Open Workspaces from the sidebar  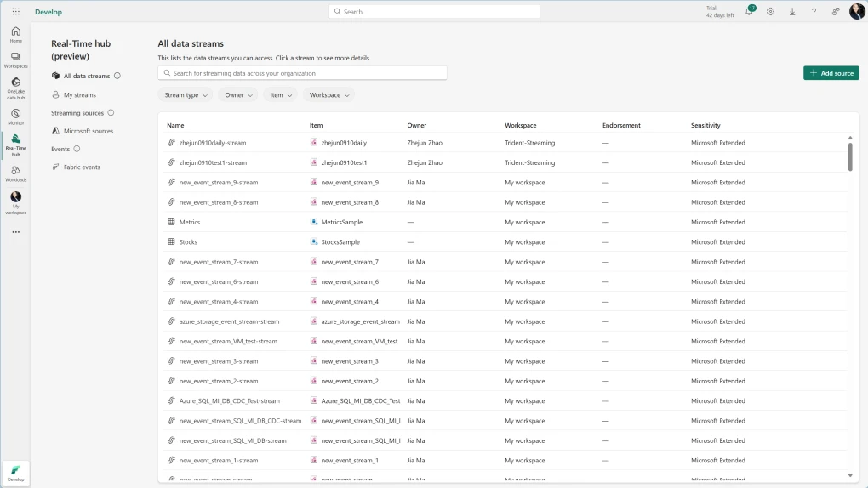(15, 60)
